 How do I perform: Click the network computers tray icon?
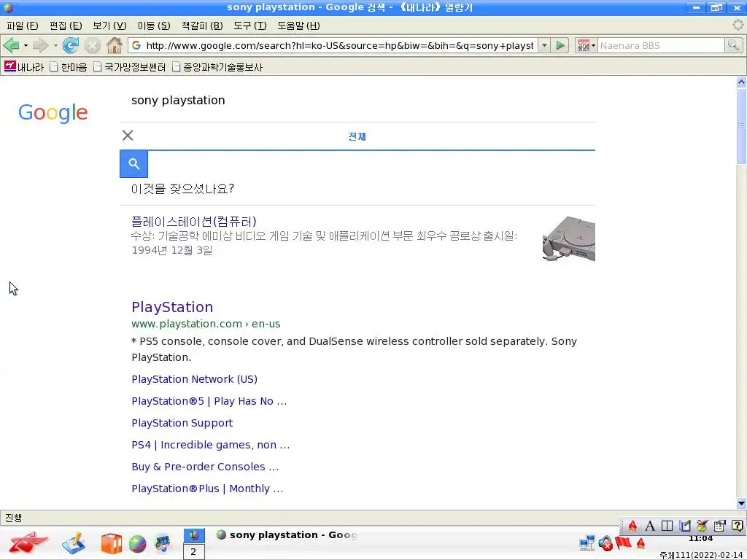click(587, 542)
